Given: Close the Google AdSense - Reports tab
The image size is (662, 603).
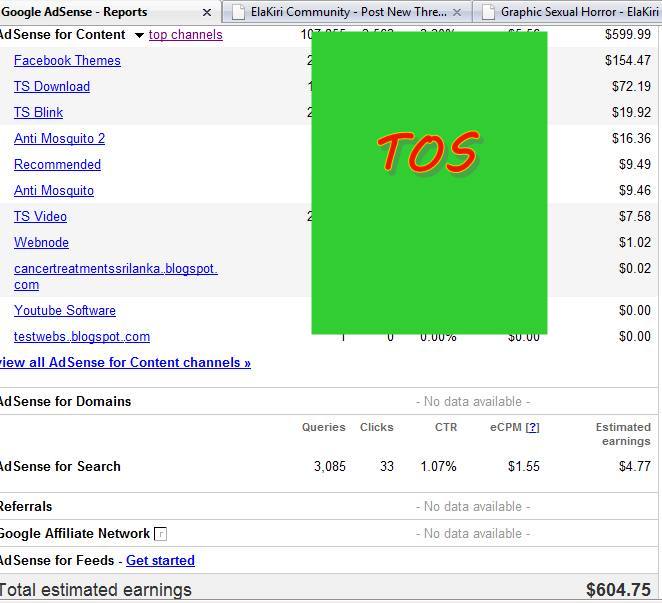Looking at the screenshot, I should point(207,13).
